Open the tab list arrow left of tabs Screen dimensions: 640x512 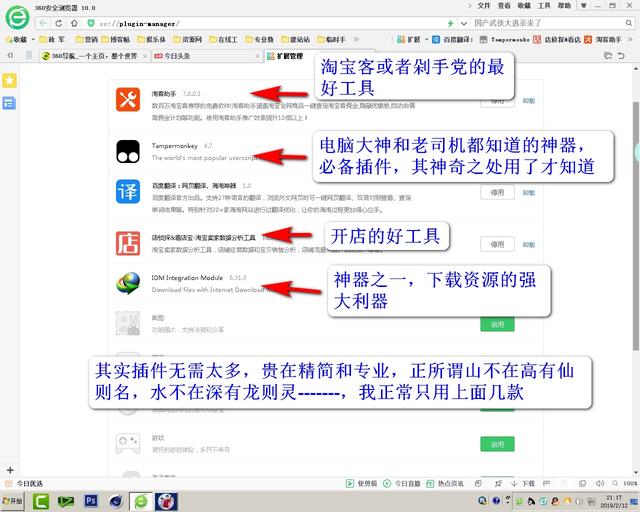point(10,55)
